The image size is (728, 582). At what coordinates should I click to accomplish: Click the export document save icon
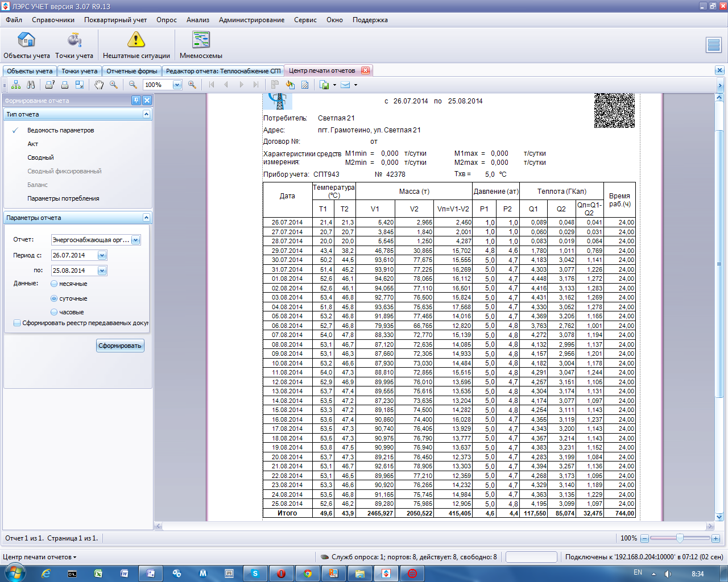325,85
